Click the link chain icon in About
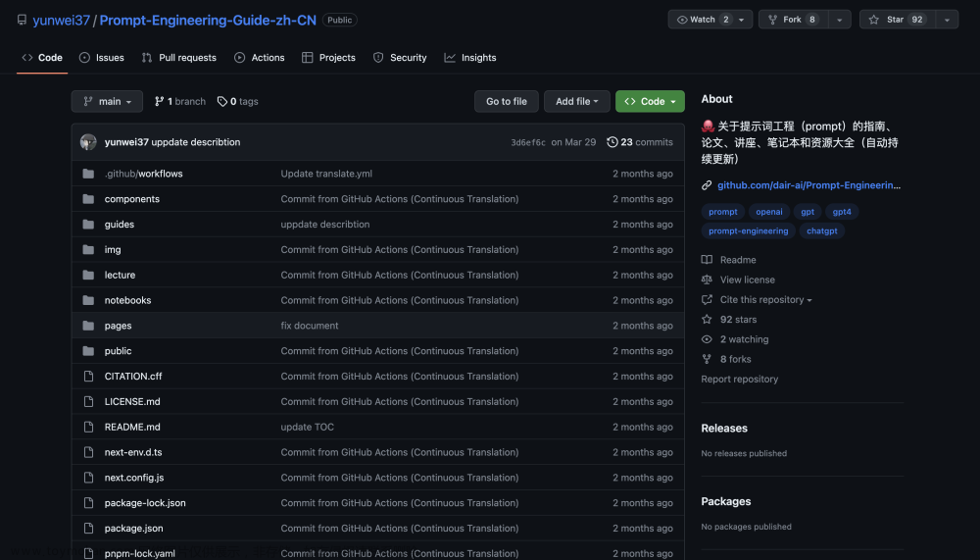Viewport: 980px width, 560px height. tap(707, 185)
